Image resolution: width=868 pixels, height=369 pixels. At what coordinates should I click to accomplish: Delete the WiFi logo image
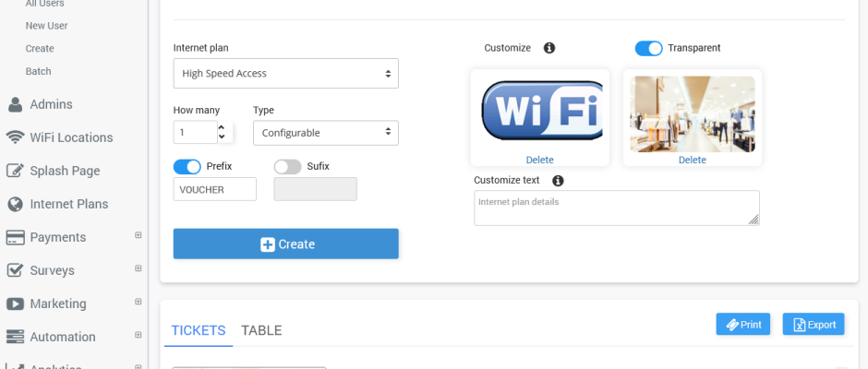pos(540,160)
